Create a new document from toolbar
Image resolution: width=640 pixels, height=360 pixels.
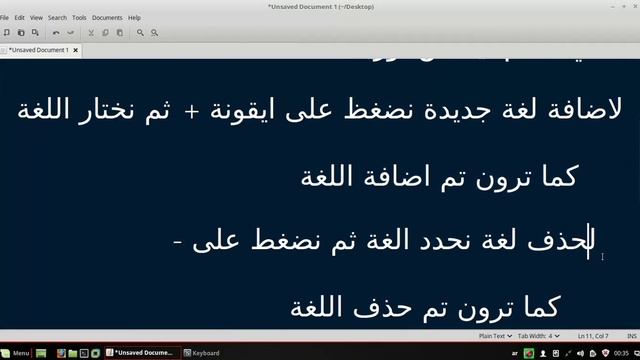click(7, 32)
